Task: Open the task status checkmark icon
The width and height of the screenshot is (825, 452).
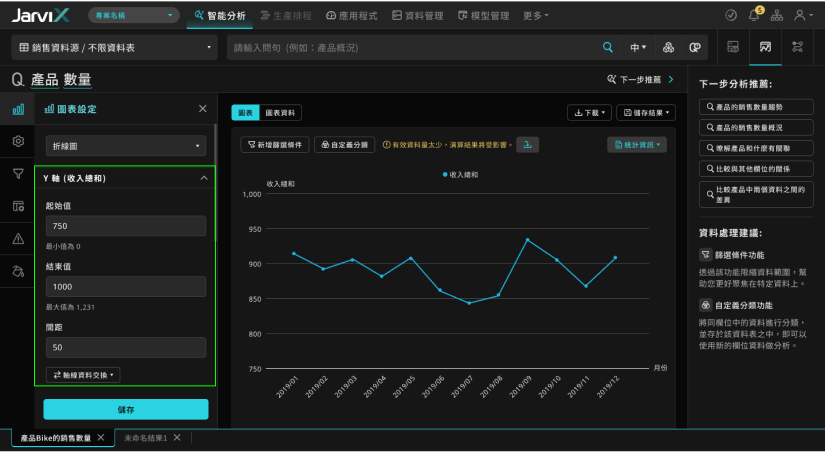Action: [731, 15]
